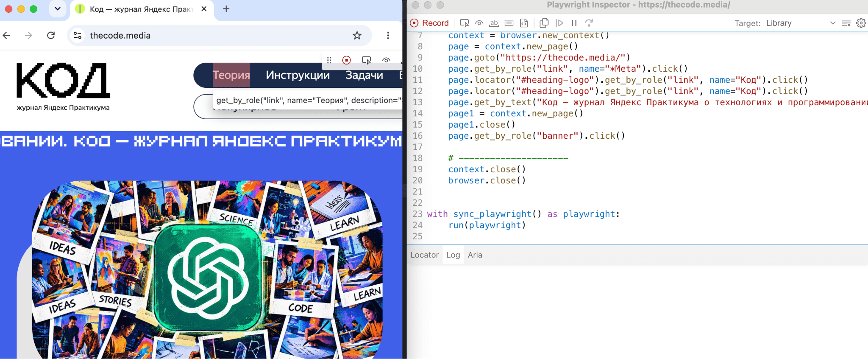Viewport: 868px width, 359px height.
Task: Click the scrolling marquee headline banner
Action: click(x=201, y=141)
